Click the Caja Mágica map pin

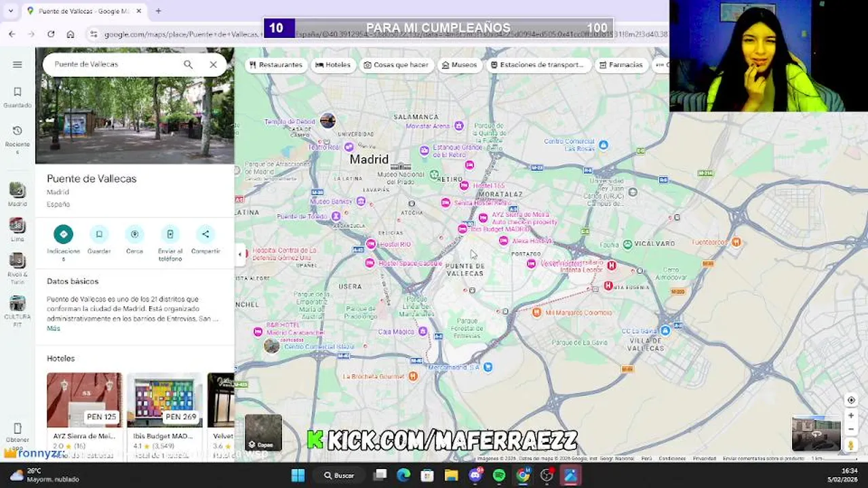click(422, 331)
